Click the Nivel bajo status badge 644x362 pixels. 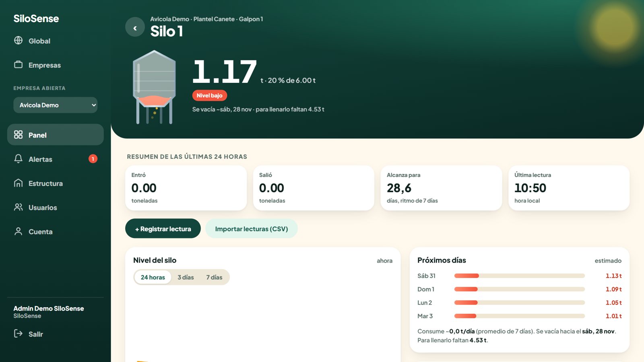210,95
